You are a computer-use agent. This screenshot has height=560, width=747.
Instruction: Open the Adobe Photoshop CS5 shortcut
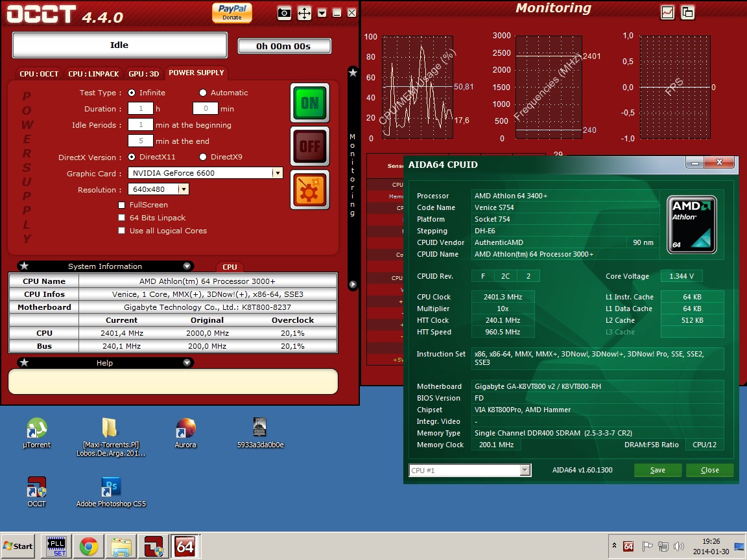[111, 492]
